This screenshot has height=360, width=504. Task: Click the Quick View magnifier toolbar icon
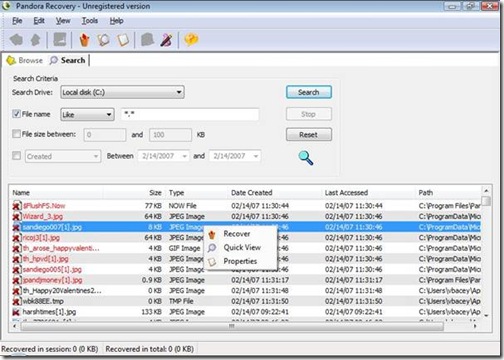coord(103,40)
